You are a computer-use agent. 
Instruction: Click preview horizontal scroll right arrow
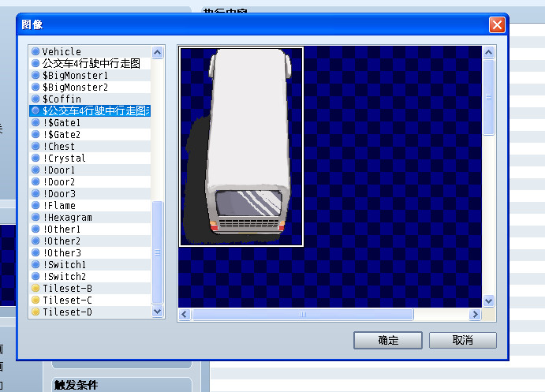click(x=475, y=315)
